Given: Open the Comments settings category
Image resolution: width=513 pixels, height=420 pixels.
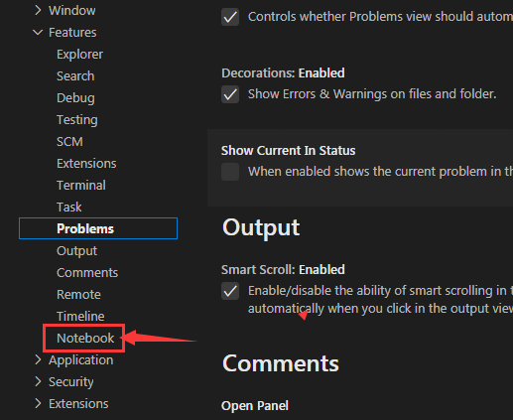Looking at the screenshot, I should tap(87, 273).
